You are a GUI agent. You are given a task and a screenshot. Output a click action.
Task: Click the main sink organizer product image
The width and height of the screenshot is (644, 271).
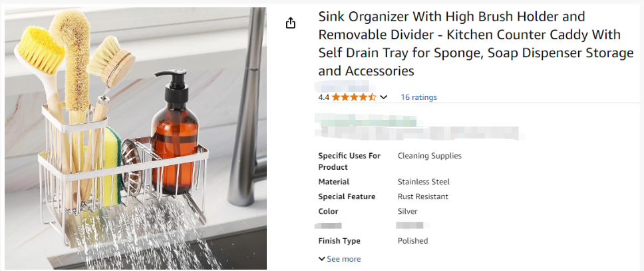[135, 138]
